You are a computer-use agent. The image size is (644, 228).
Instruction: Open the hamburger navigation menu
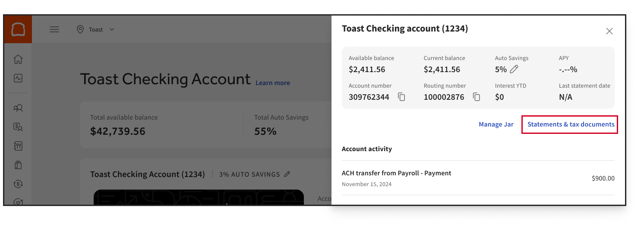click(x=54, y=29)
